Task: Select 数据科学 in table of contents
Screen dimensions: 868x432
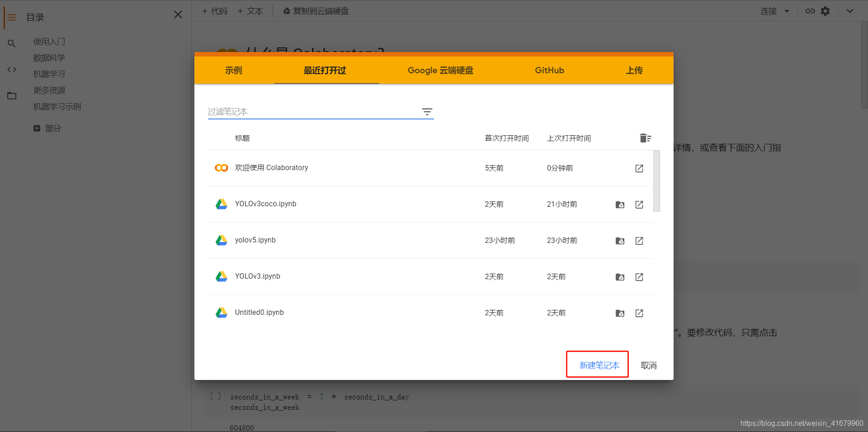Action: pyautogui.click(x=49, y=58)
